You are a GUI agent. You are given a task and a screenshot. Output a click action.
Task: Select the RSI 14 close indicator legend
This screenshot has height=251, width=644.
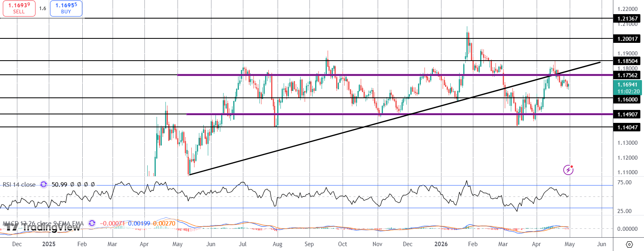pyautogui.click(x=19, y=184)
